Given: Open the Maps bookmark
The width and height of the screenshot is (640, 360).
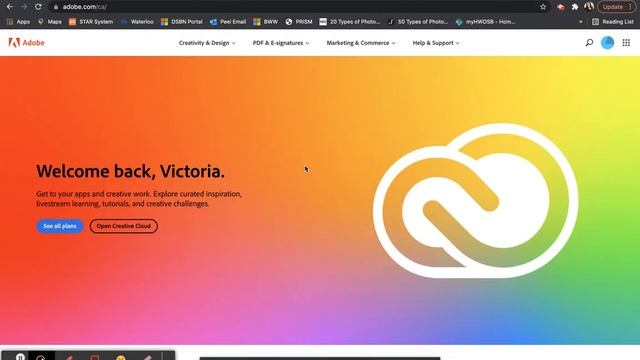Looking at the screenshot, I should 49,22.
